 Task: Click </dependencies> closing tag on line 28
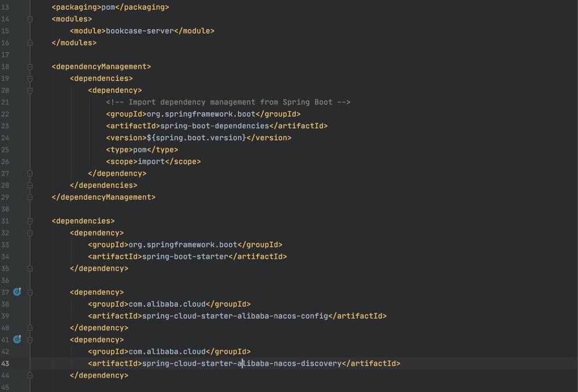(x=103, y=185)
